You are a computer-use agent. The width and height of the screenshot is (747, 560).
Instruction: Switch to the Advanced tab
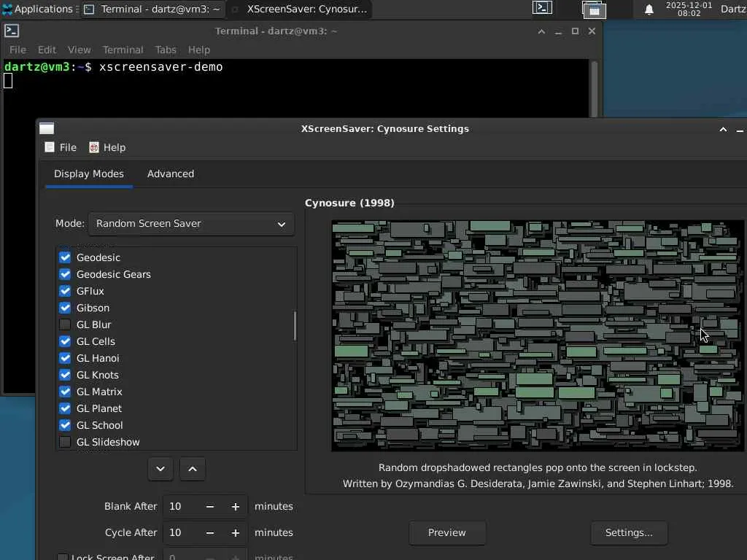(x=170, y=174)
